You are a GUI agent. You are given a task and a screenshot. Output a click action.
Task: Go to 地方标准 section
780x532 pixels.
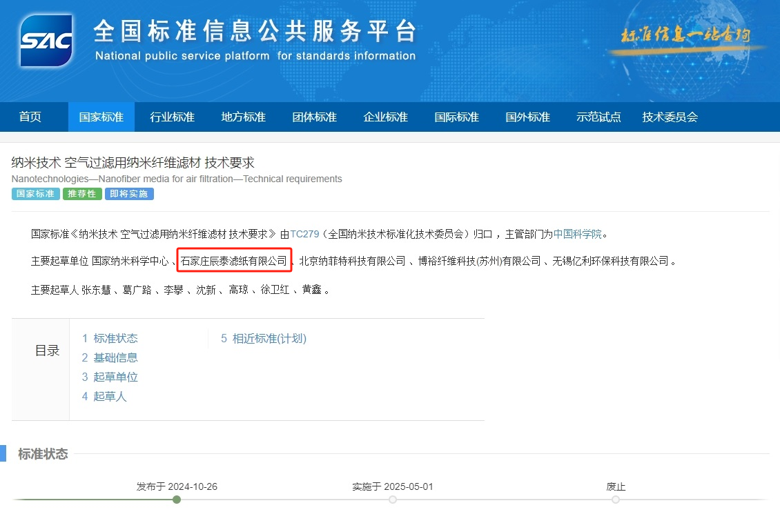click(x=244, y=117)
